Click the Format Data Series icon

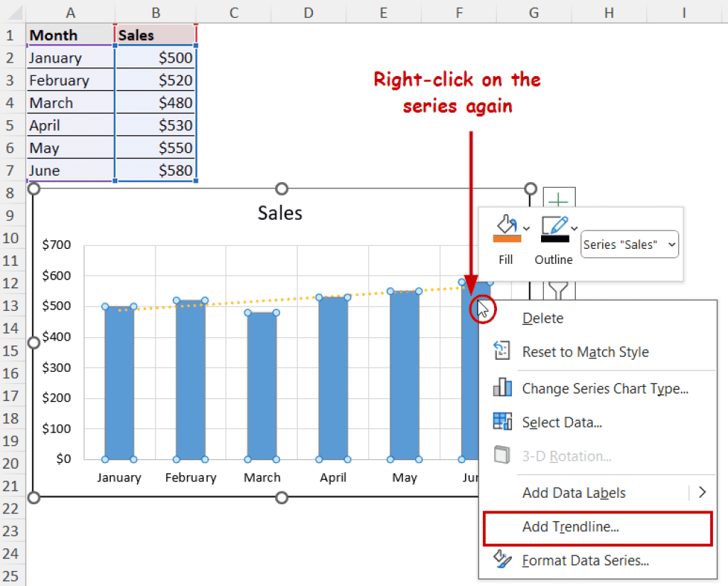pyautogui.click(x=502, y=560)
